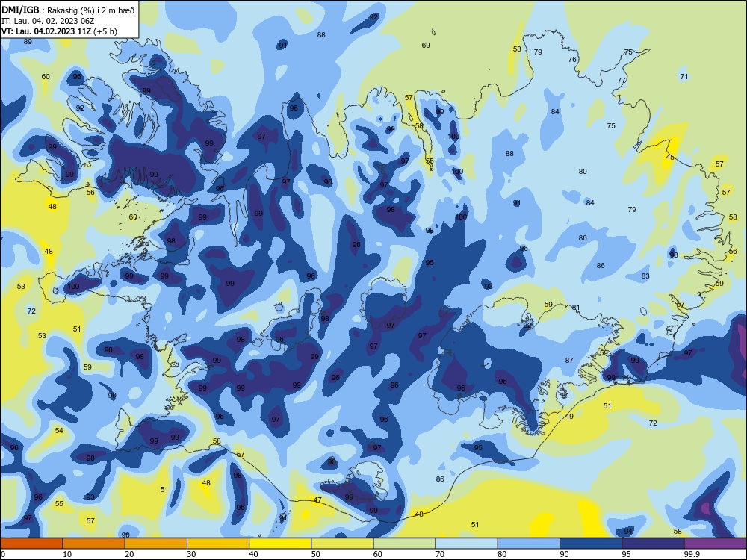This screenshot has height=560, width=747.
Task: Click the 30–40 golden legend swatch
Action: (x=218, y=544)
